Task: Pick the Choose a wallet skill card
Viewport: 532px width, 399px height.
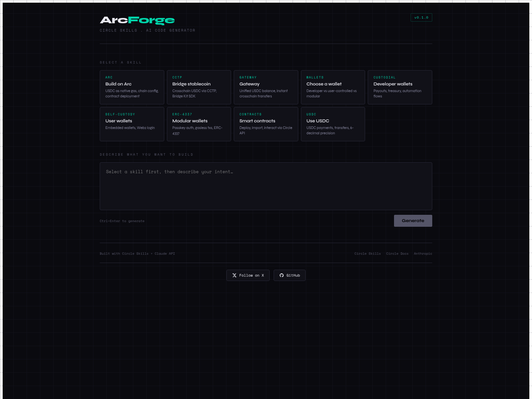Action: (333, 87)
